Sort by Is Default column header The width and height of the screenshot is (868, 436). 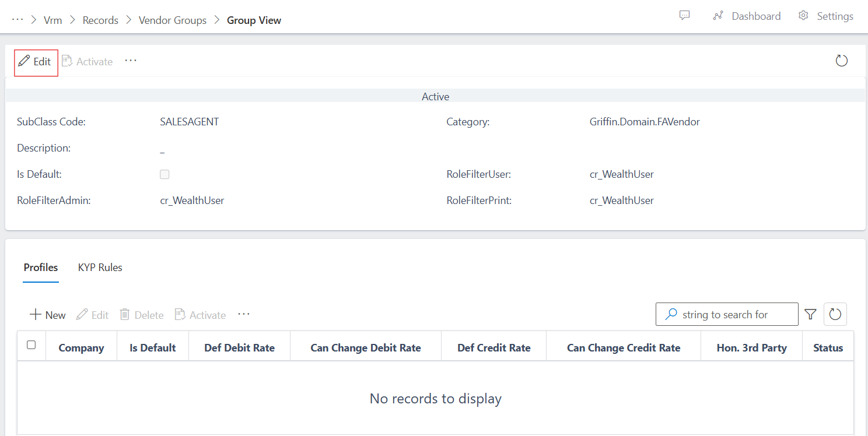click(153, 348)
